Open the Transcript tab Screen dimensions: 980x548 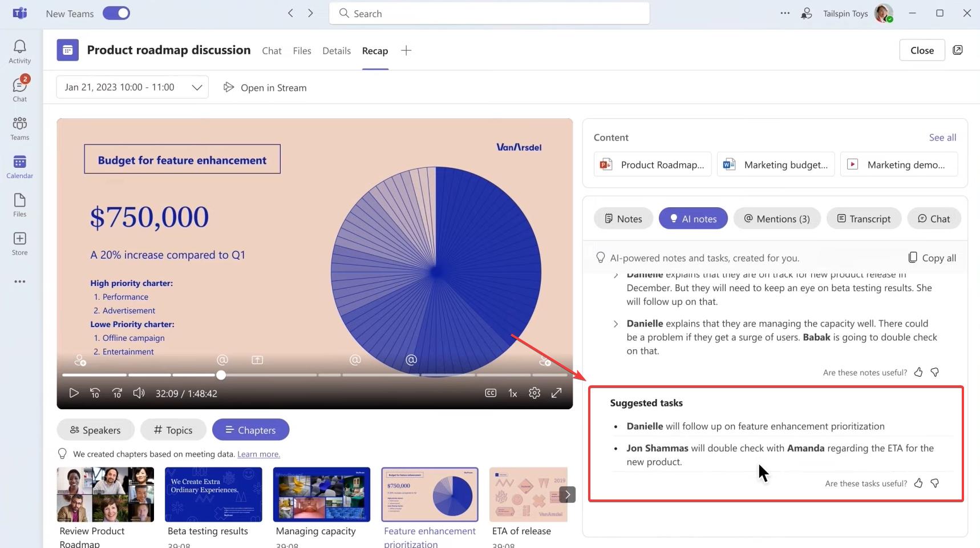tap(864, 219)
